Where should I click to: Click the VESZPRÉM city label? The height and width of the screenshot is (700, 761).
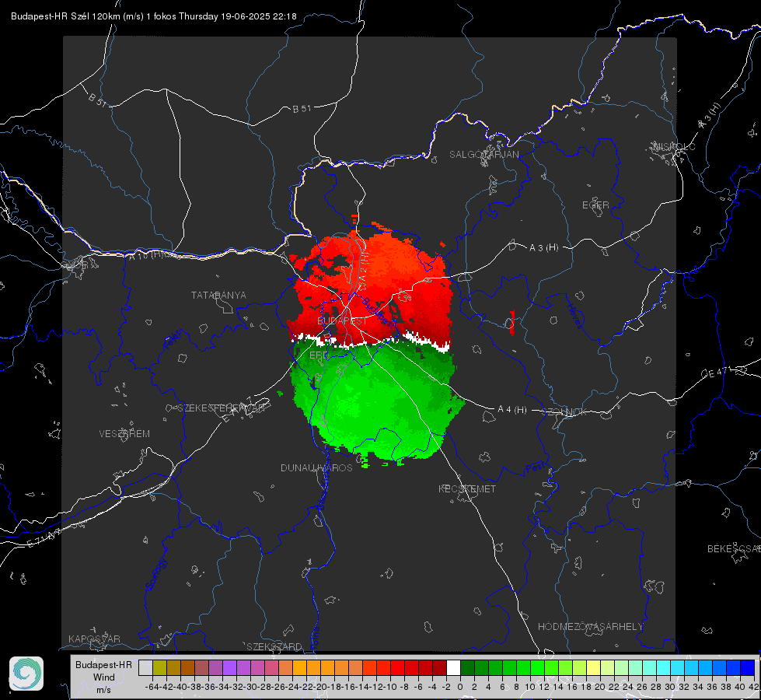(124, 434)
